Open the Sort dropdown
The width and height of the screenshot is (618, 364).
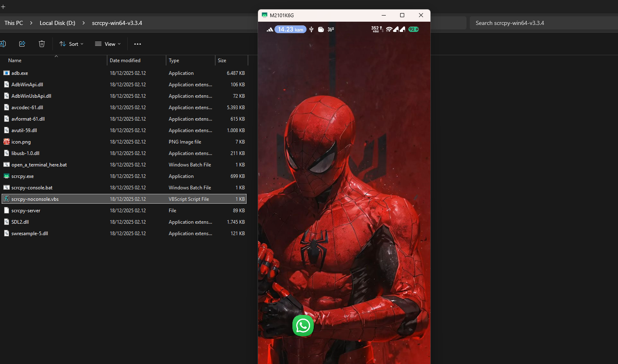(71, 44)
